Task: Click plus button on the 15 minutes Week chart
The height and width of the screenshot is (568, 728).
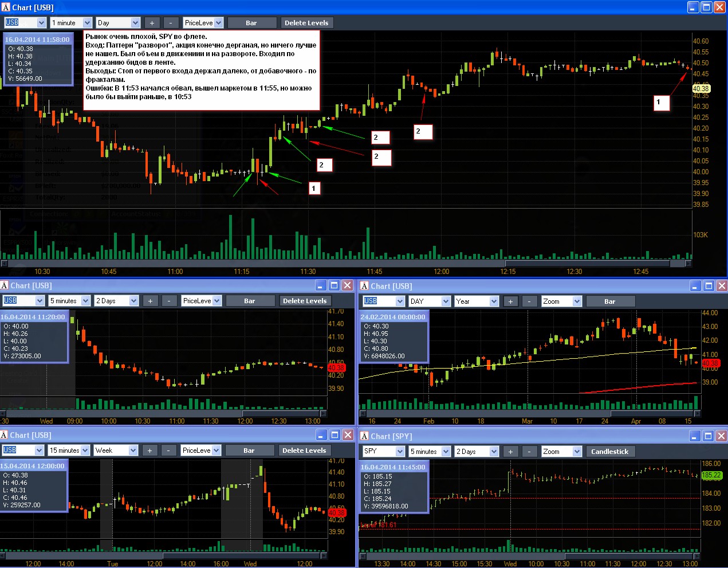Action: [149, 451]
